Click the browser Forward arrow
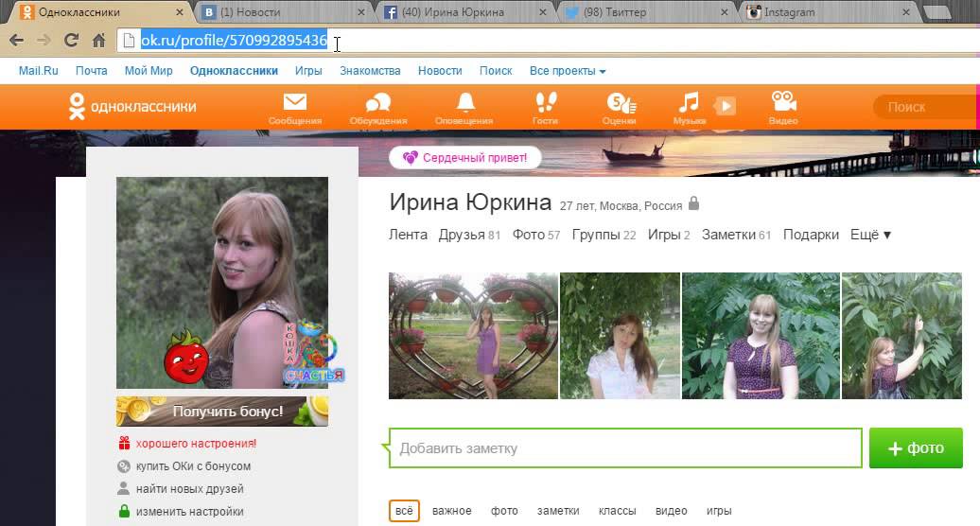Screen dimensions: 980x526 point(44,41)
